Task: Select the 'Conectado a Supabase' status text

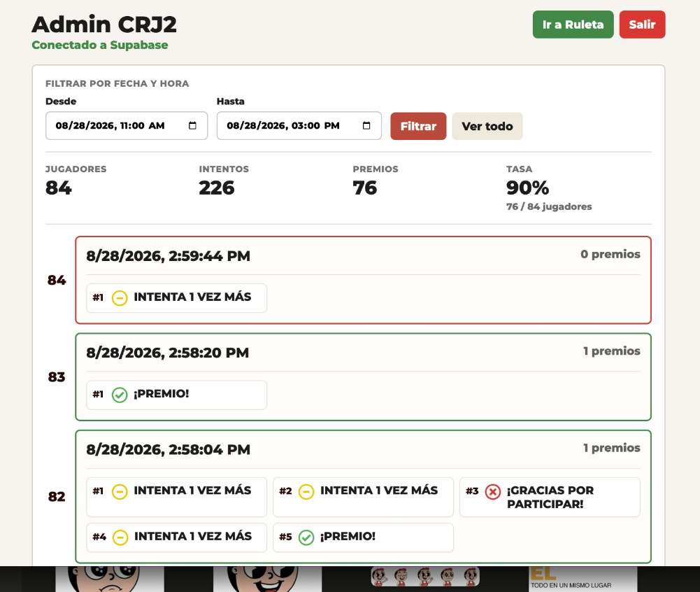Action: pyautogui.click(x=100, y=45)
